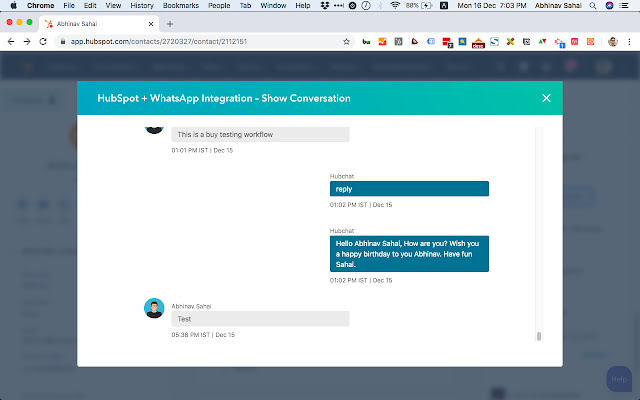This screenshot has height=400, width=640.
Task: Open Chrome three-dot menu
Action: point(629,42)
